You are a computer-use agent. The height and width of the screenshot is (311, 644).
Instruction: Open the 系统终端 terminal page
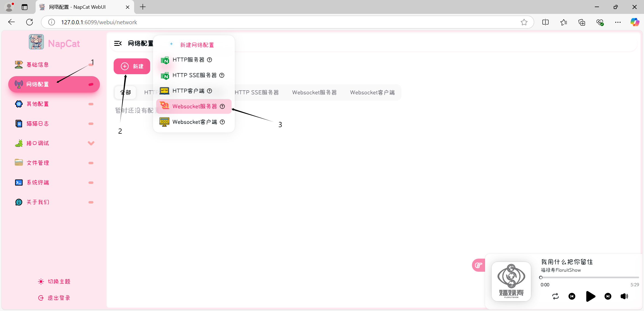click(x=54, y=183)
